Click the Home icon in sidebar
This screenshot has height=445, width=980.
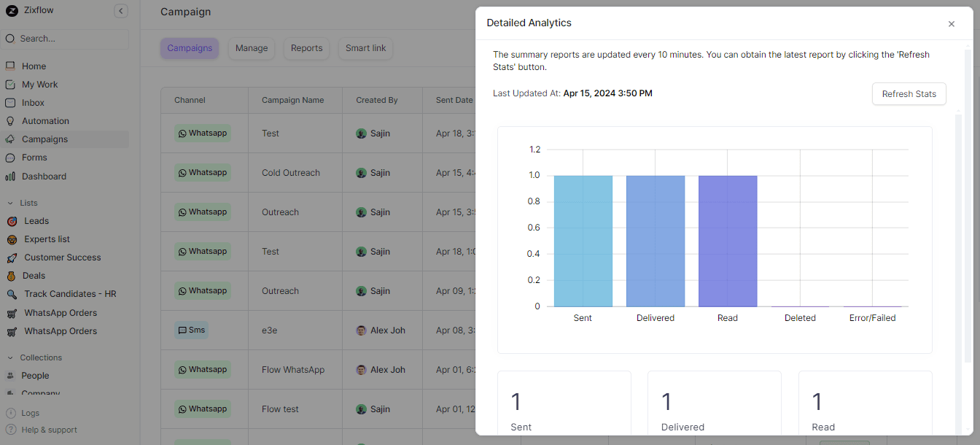[x=10, y=66]
